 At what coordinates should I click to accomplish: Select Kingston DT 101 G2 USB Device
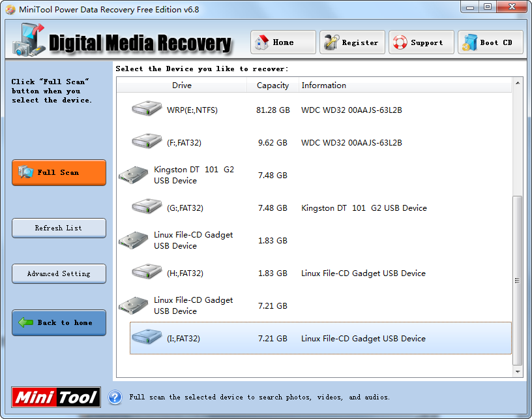tap(314, 175)
